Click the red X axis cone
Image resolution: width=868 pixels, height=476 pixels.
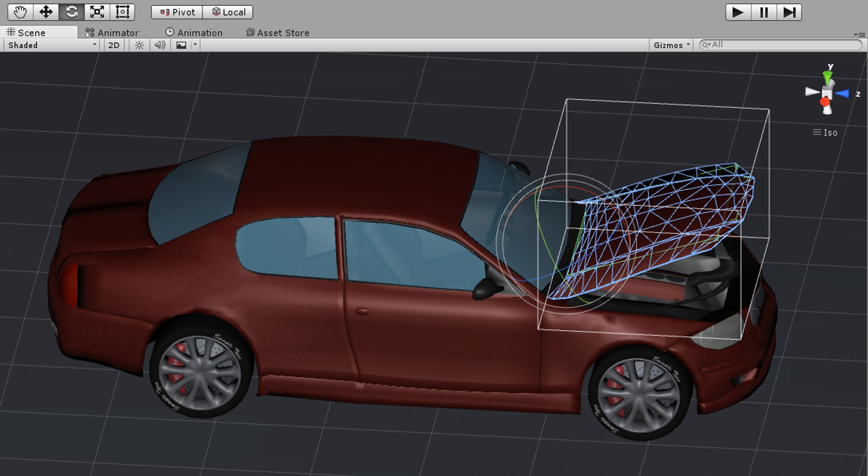pyautogui.click(x=825, y=101)
